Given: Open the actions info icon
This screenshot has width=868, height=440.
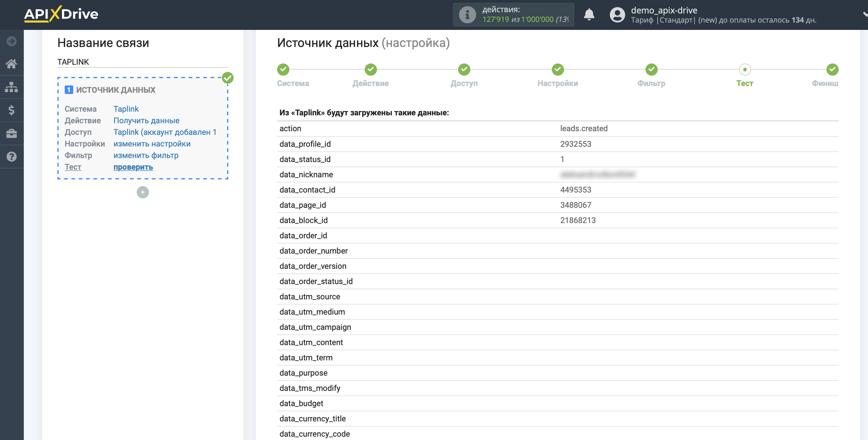Looking at the screenshot, I should [467, 14].
